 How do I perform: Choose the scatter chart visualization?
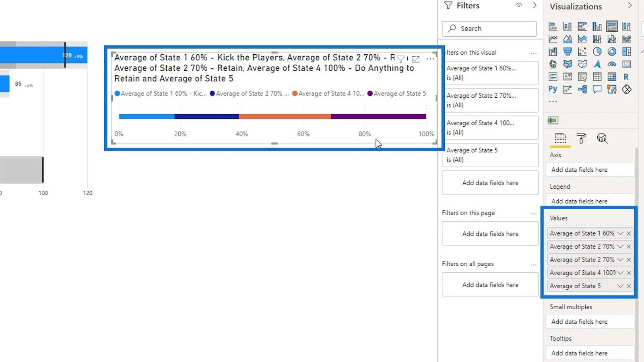[x=582, y=51]
